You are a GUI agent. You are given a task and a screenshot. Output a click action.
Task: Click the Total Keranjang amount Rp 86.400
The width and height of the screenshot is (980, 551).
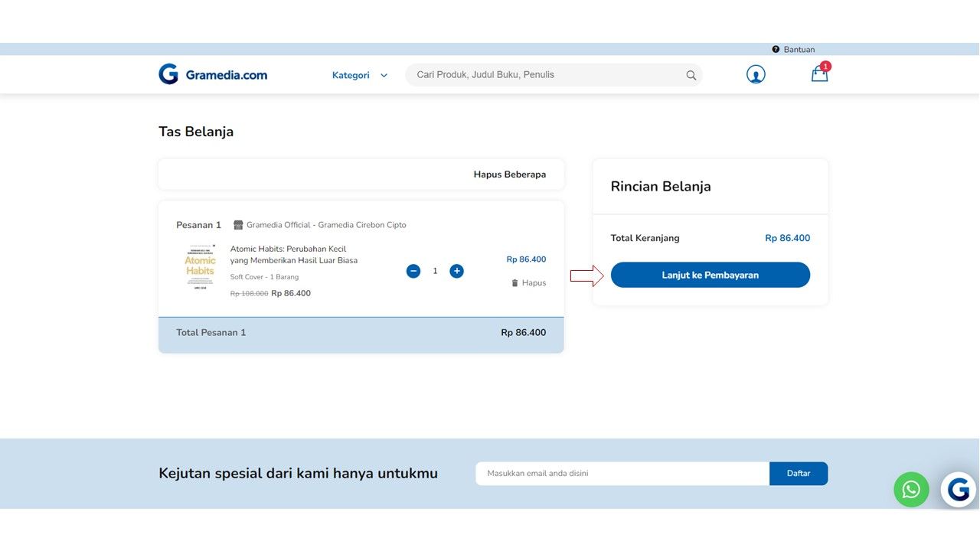(788, 238)
